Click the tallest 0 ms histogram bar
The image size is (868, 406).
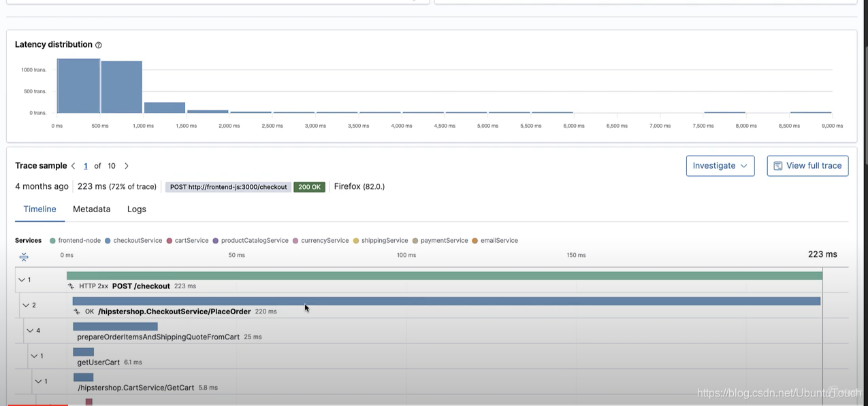78,86
